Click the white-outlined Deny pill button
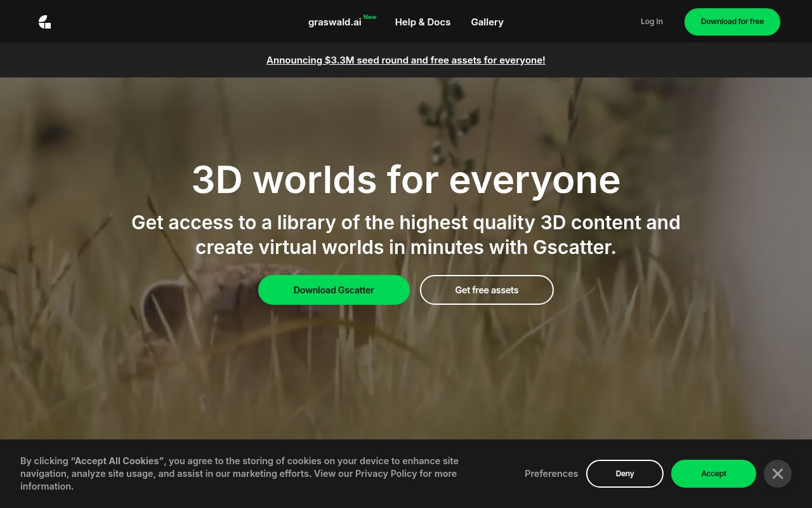The height and width of the screenshot is (508, 812). [x=624, y=474]
